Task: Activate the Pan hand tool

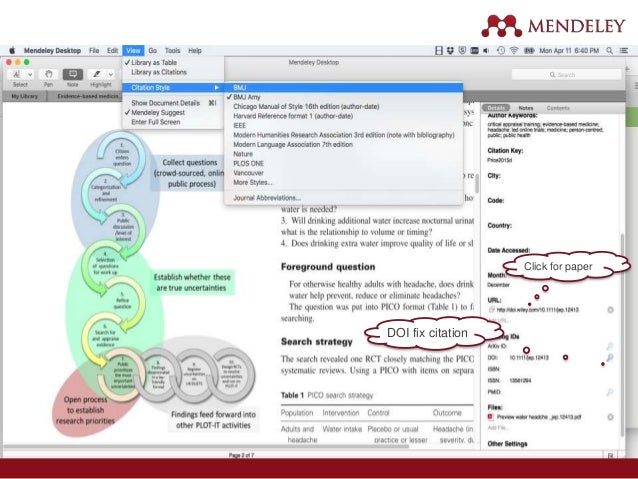Action: point(48,74)
